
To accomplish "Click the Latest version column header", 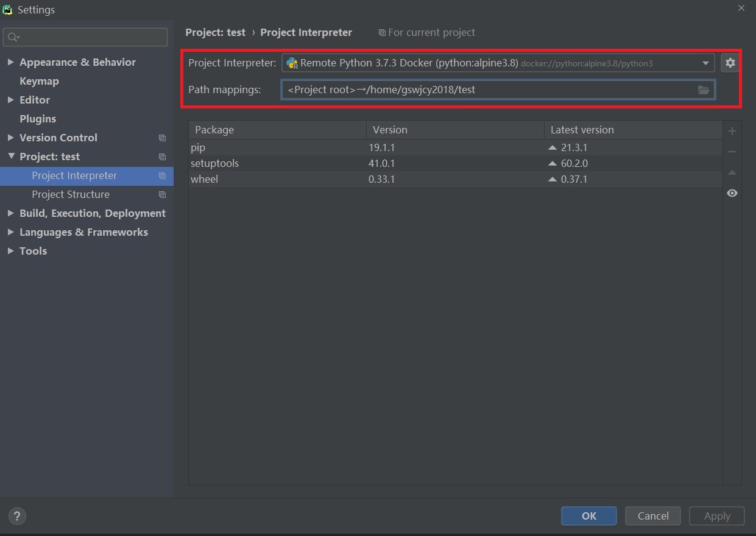I will [x=633, y=130].
